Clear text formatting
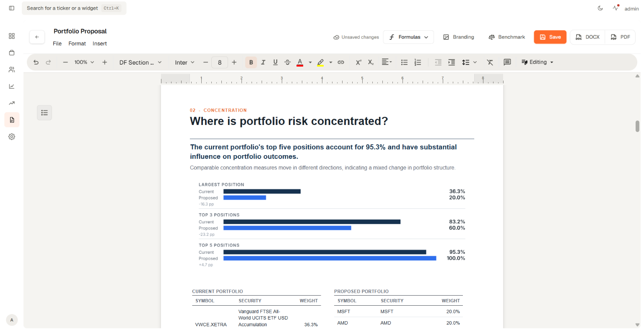 click(490, 62)
